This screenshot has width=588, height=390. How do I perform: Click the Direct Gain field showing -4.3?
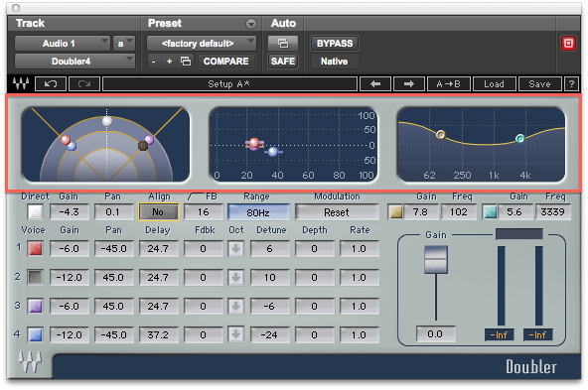pos(70,212)
